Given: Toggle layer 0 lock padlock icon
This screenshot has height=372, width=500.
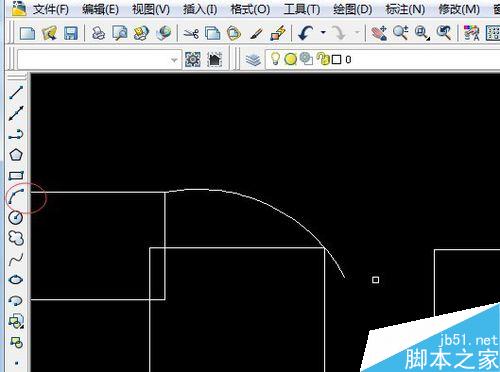Looking at the screenshot, I should (x=323, y=59).
